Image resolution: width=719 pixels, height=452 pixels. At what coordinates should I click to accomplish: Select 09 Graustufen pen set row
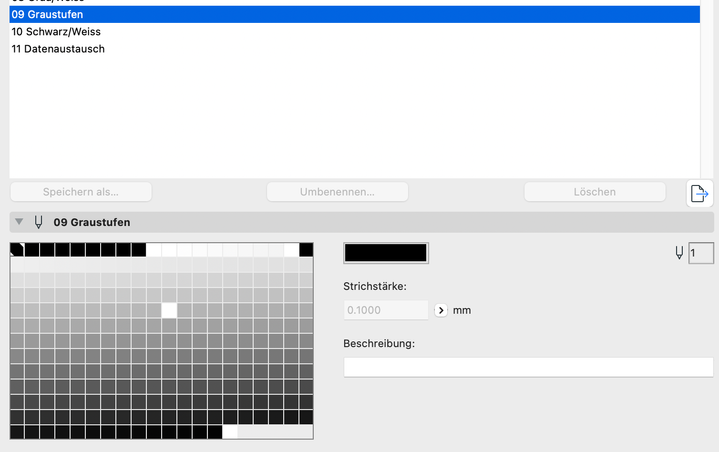coord(354,14)
